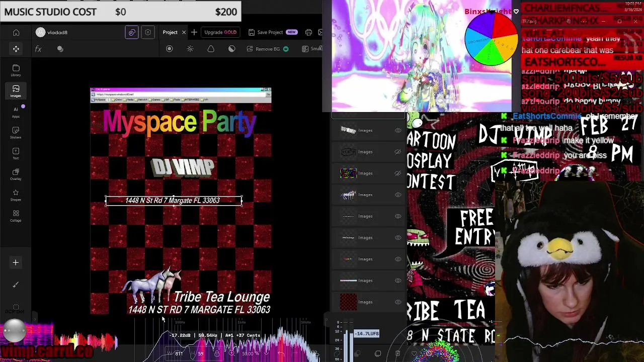Open the Collage panel
644x362 pixels.
16,216
